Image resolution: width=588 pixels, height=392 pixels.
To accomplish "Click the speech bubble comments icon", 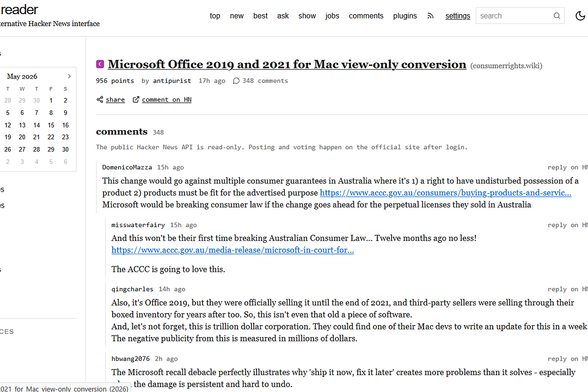I will point(236,81).
